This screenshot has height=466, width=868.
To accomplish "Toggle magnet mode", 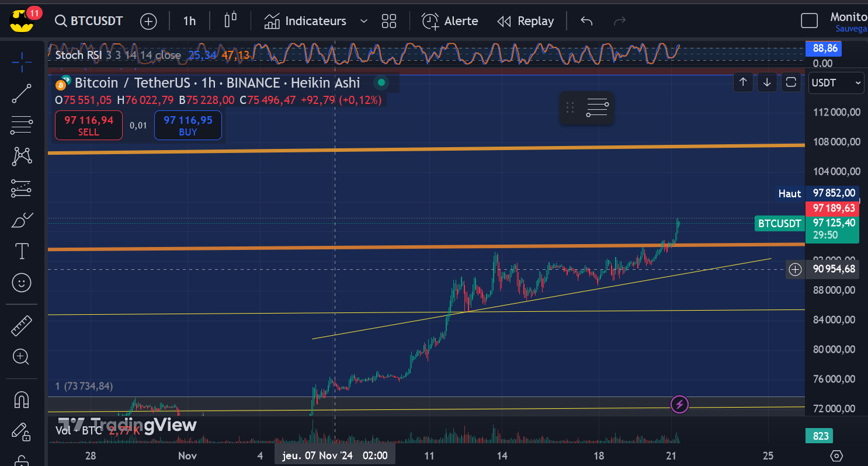I will (22, 400).
